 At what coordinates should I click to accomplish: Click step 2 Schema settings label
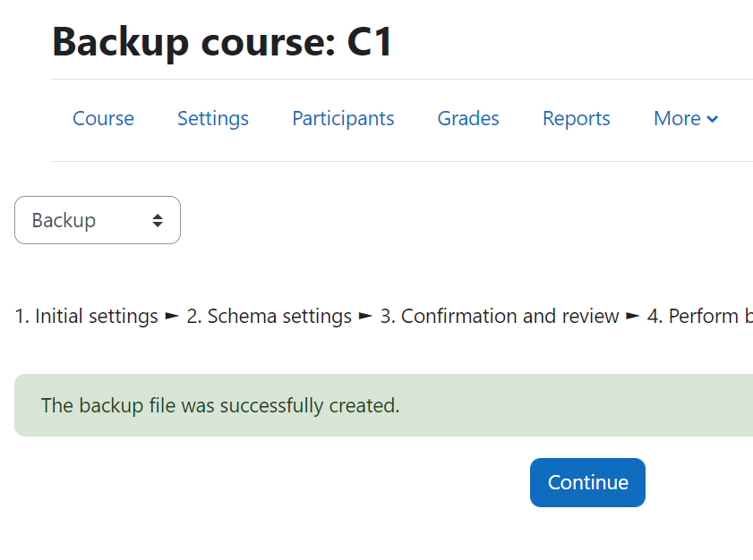pos(269,316)
